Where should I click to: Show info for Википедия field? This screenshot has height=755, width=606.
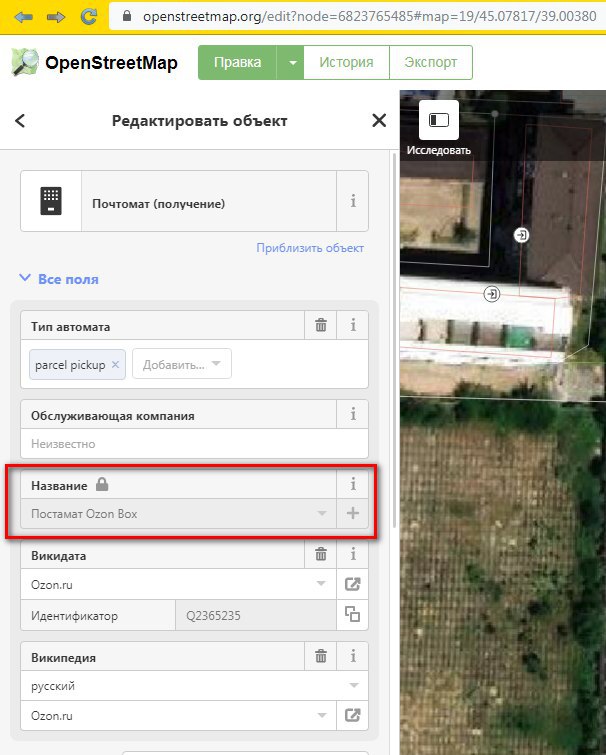[353, 656]
